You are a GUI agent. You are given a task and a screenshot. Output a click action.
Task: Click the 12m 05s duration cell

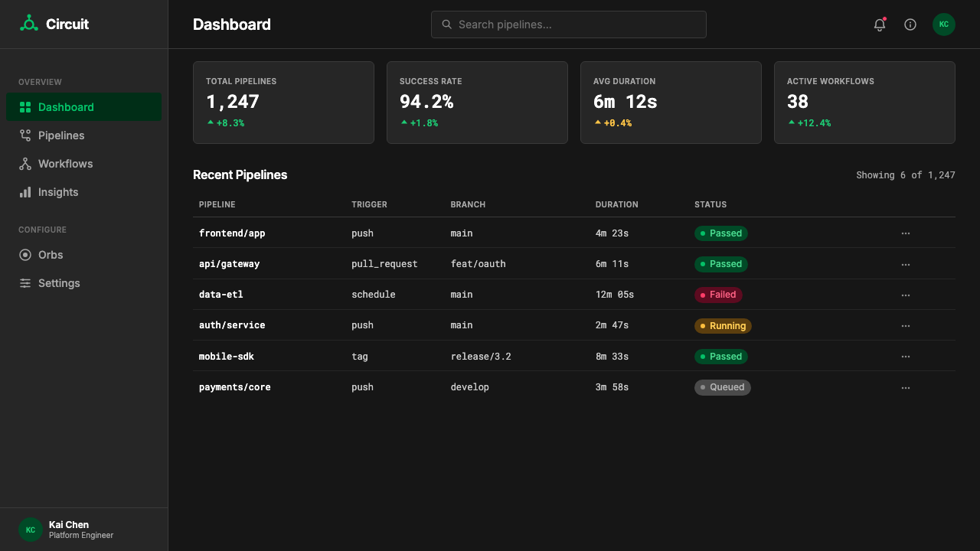click(x=615, y=294)
